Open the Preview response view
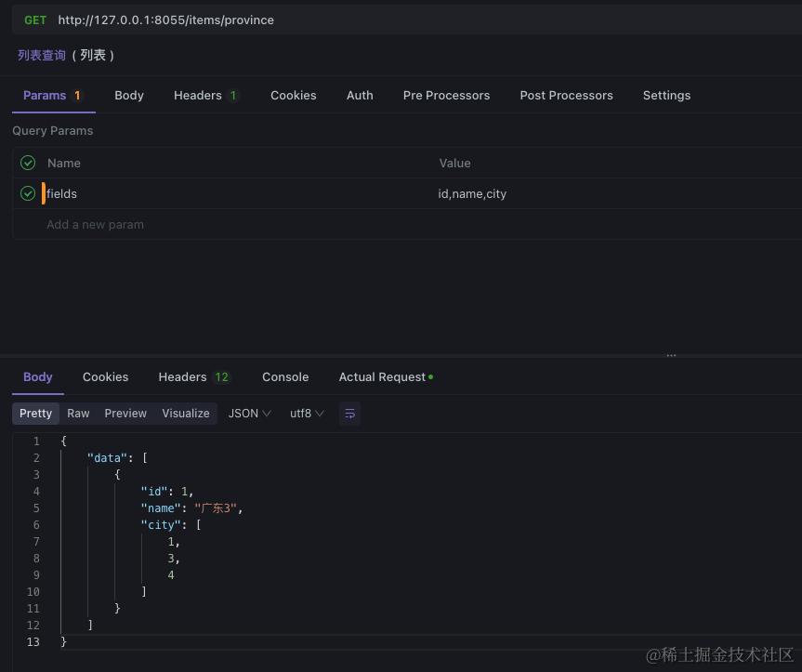Screen dimensions: 802x672 125,414
